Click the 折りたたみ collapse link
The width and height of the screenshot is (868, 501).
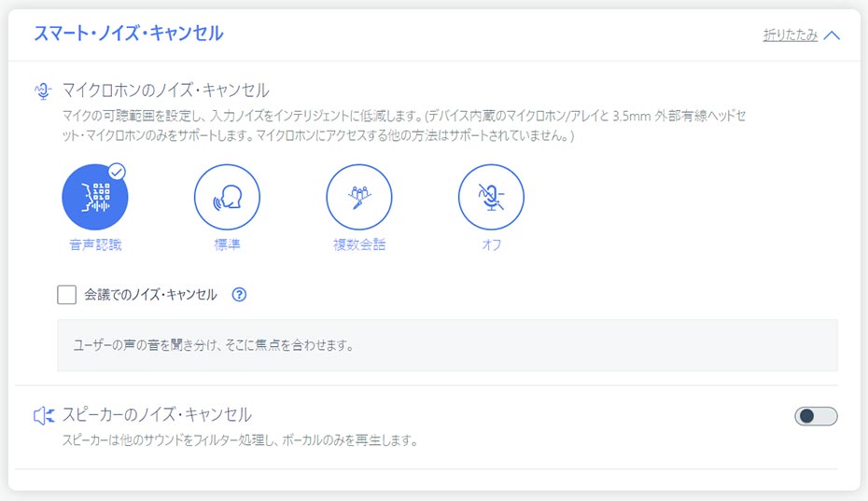pyautogui.click(x=791, y=35)
